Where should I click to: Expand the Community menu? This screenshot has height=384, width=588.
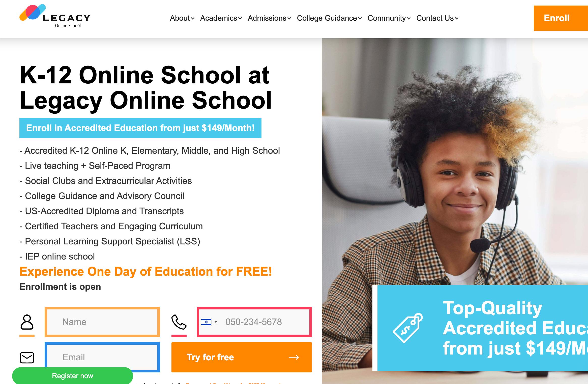click(389, 18)
